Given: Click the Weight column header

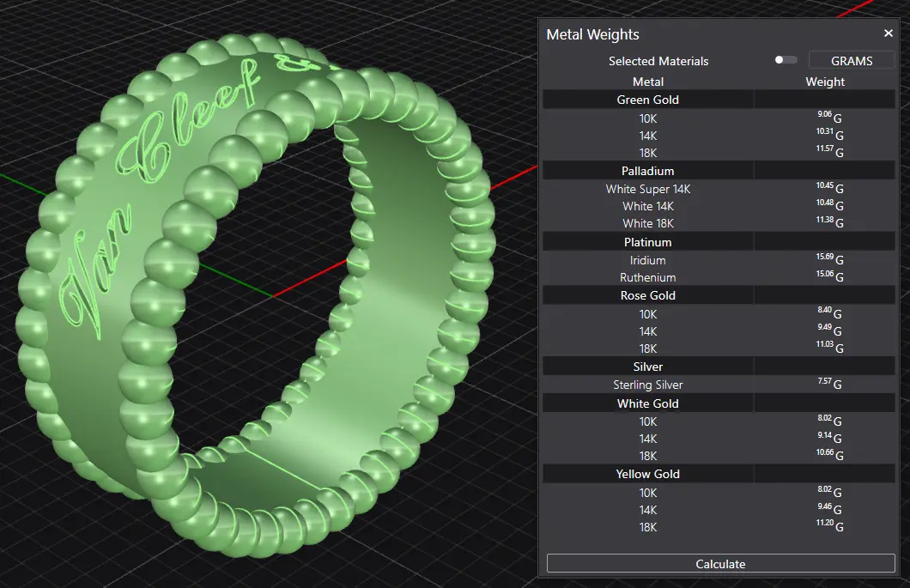Looking at the screenshot, I should [824, 82].
